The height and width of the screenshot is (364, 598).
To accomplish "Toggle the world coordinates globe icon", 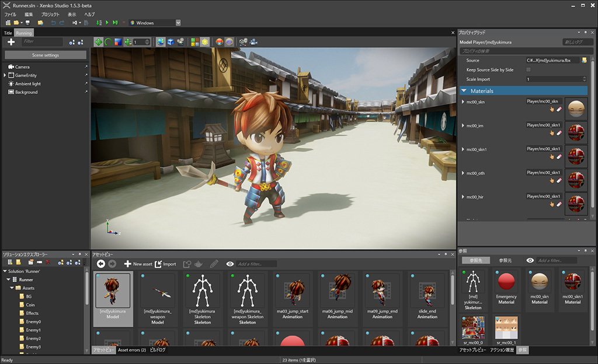I will click(x=161, y=42).
